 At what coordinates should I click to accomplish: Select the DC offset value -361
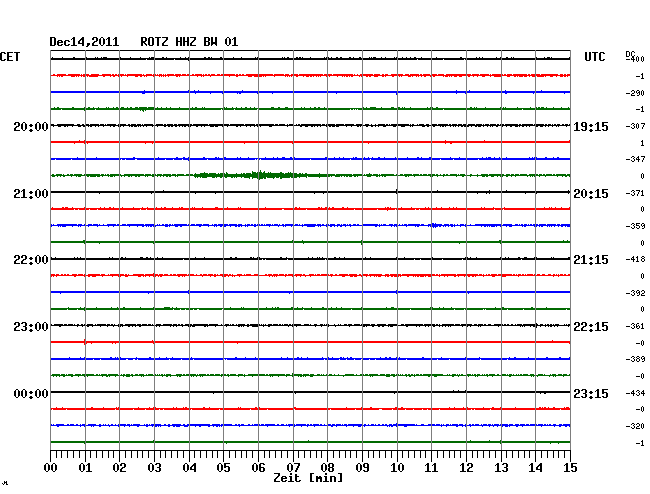pyautogui.click(x=635, y=326)
